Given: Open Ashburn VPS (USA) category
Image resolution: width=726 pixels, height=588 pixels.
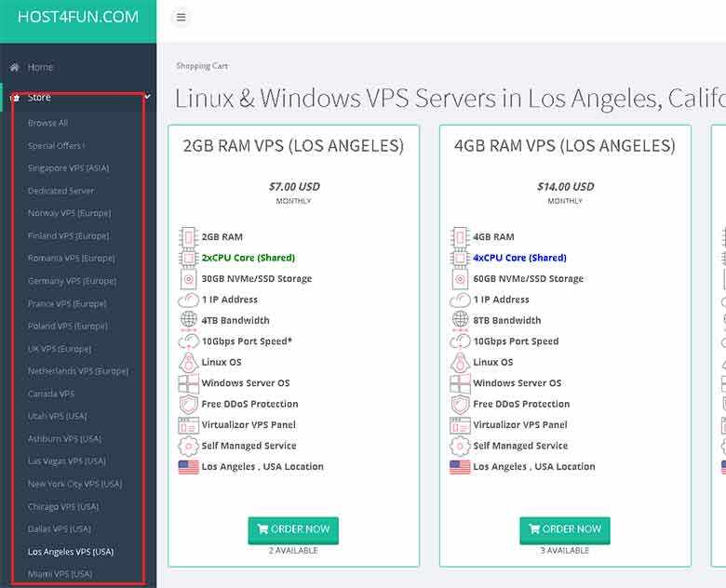Looking at the screenshot, I should coord(64,438).
